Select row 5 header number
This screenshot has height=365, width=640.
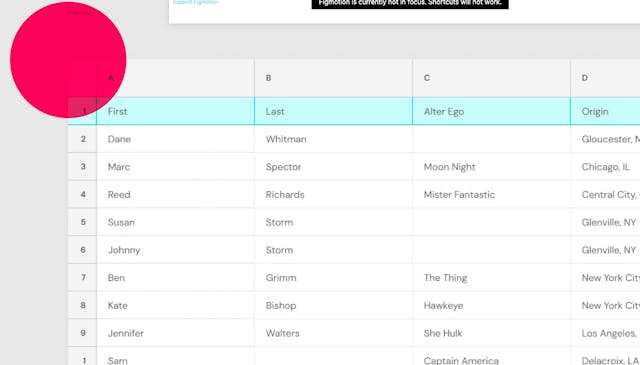[82, 222]
